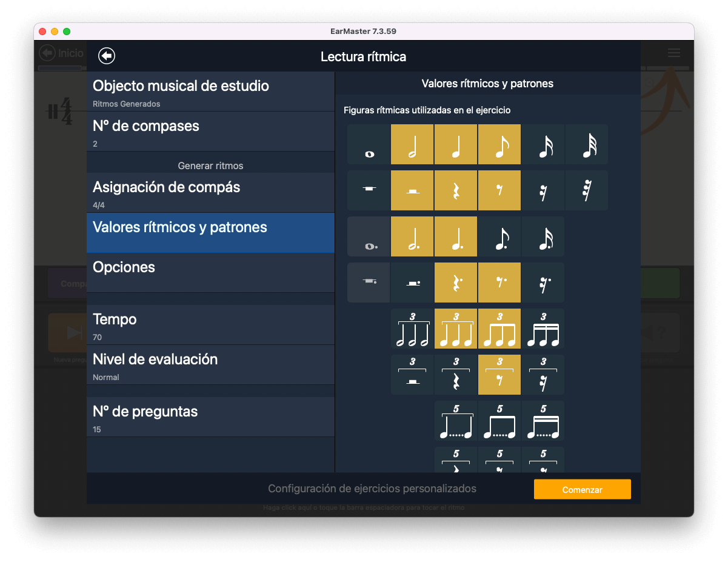Open Asignación de compás setting
Screen dimensions: 728x562
point(210,193)
